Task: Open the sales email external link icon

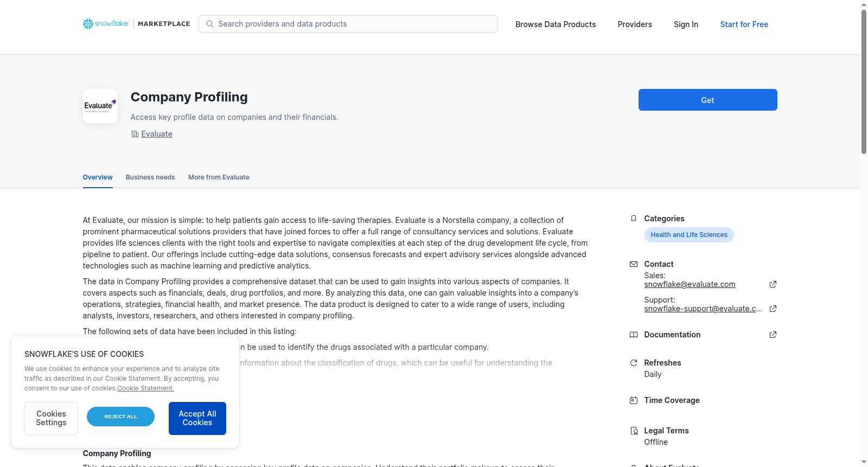Action: click(773, 284)
